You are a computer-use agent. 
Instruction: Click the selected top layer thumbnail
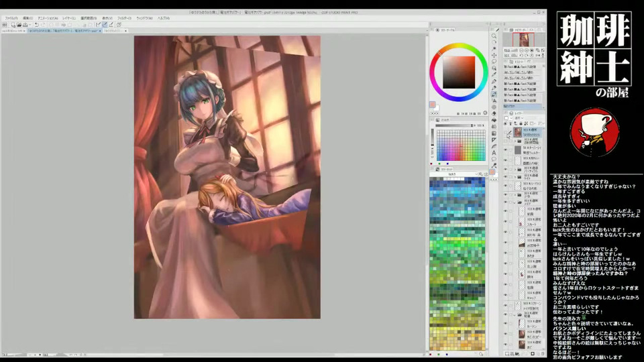point(518,132)
